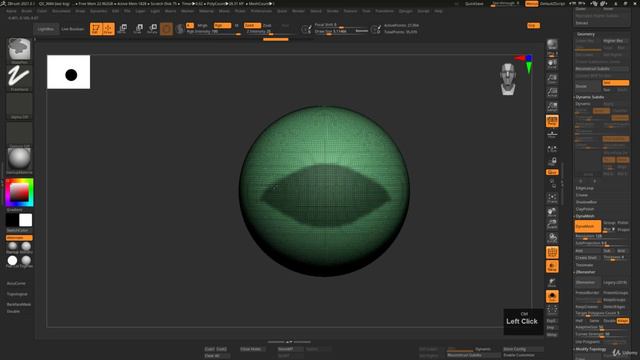Click the Frame mesh icon
Screen dimensions: 640x360
coord(552,199)
